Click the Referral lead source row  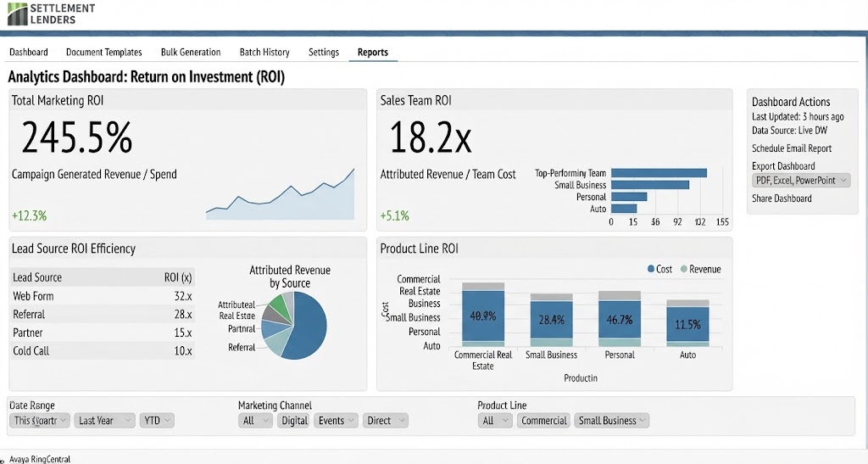pyautogui.click(x=103, y=315)
